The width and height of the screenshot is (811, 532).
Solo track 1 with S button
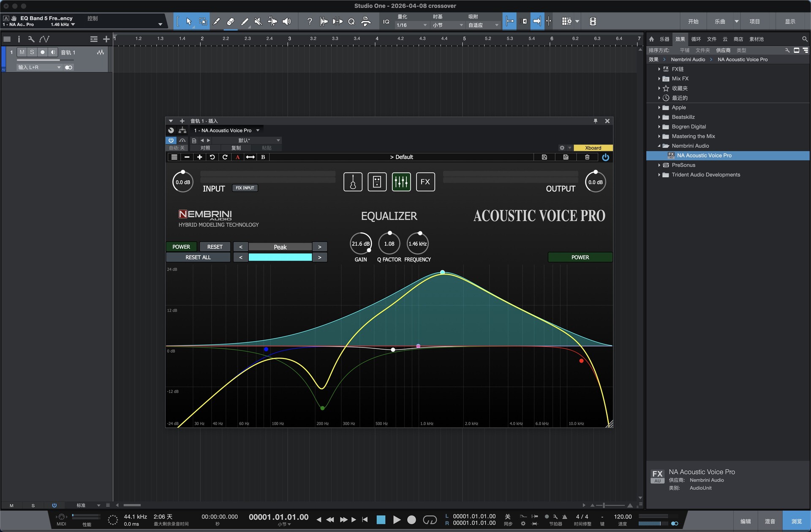pyautogui.click(x=32, y=52)
